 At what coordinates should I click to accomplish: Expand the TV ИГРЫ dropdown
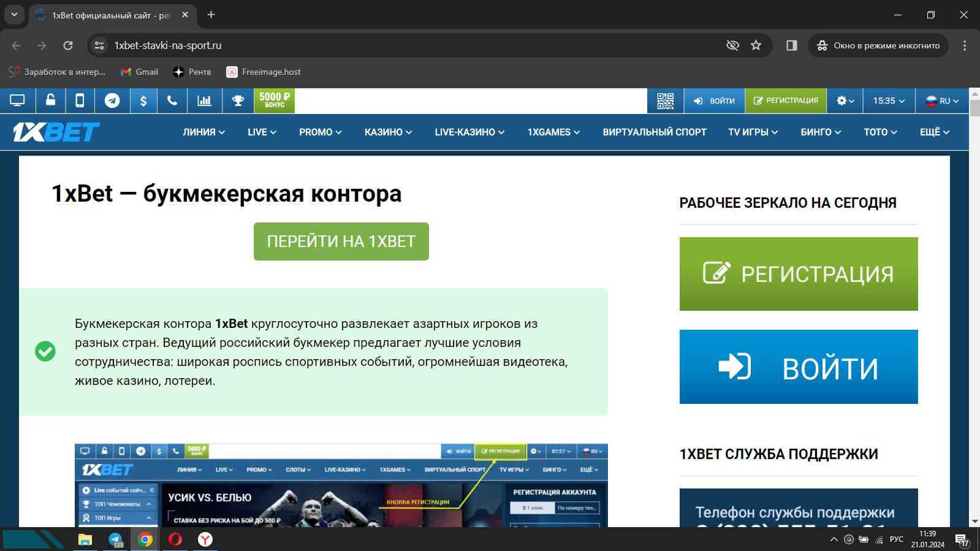tap(753, 132)
